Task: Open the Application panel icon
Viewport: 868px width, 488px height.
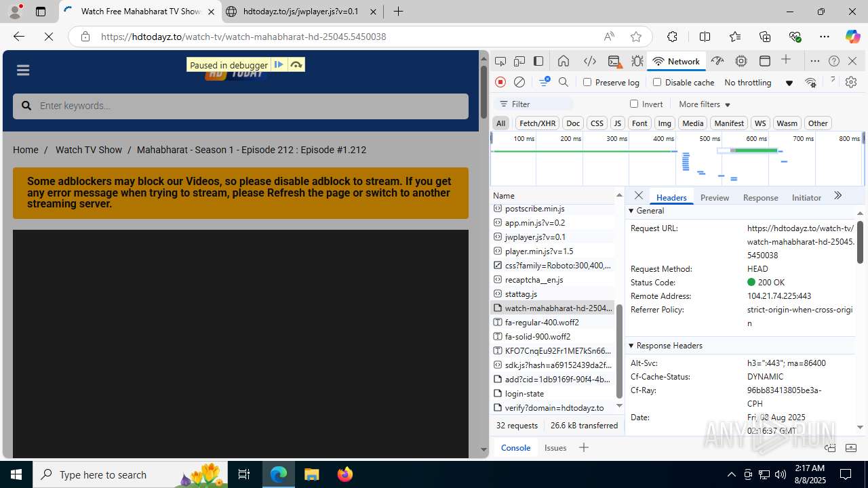Action: tap(765, 61)
